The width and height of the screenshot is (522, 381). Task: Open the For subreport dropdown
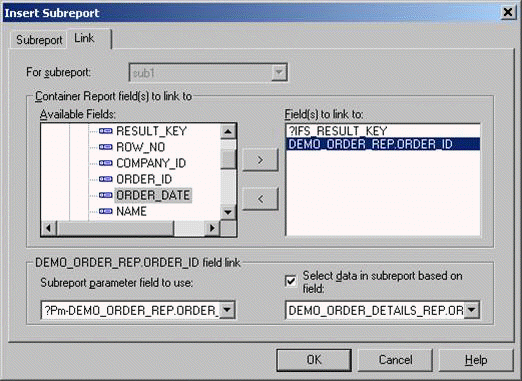[x=279, y=72]
